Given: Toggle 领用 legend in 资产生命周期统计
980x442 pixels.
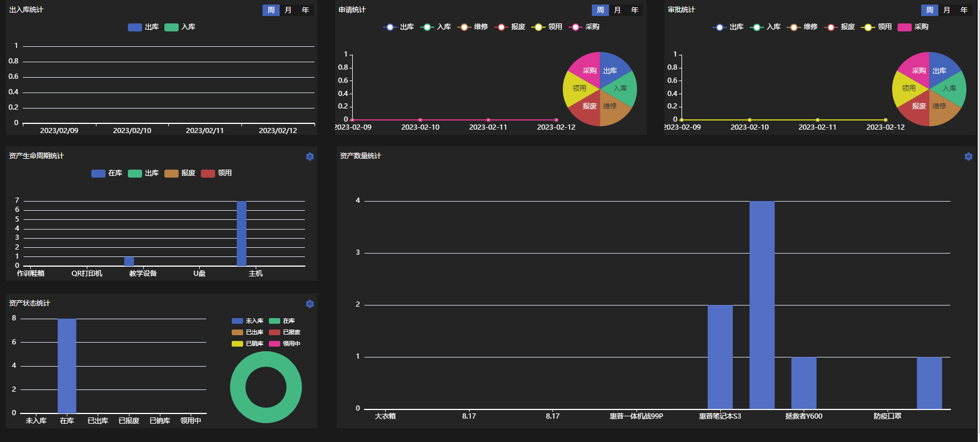Looking at the screenshot, I should 216,173.
